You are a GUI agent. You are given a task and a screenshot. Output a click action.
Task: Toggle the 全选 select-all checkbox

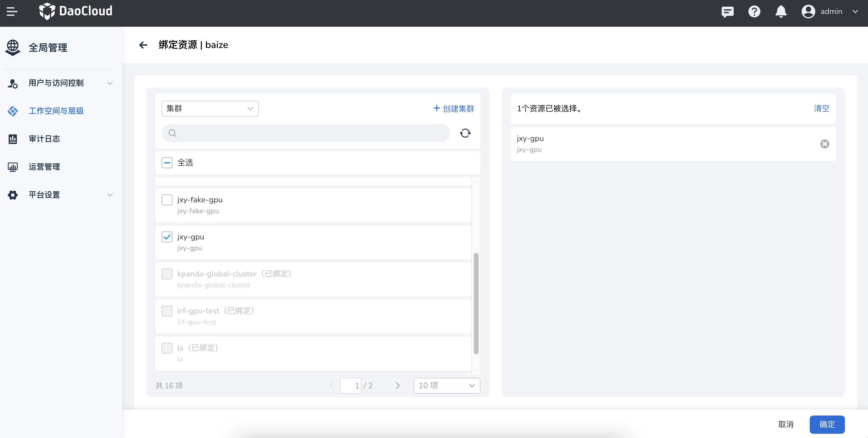click(167, 163)
